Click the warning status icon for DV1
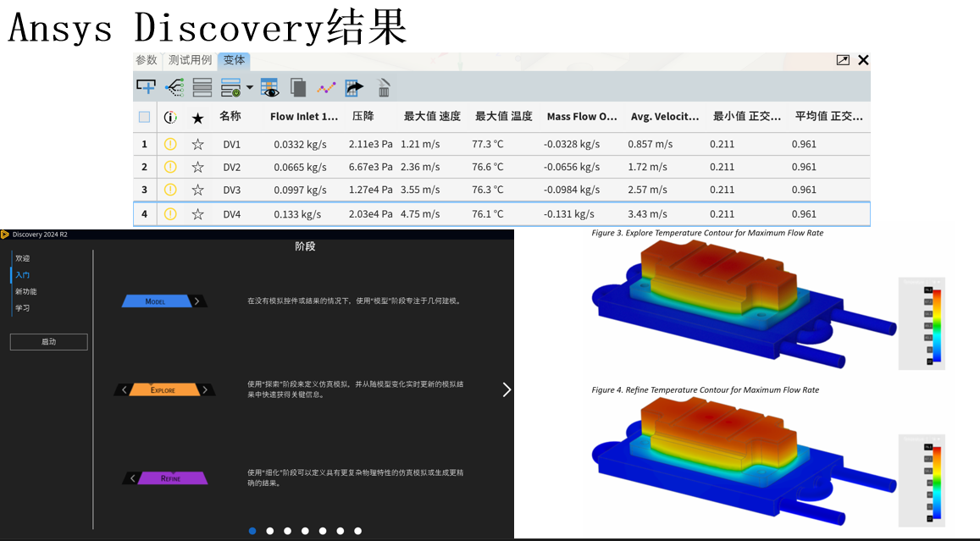Viewport: 980px width, 541px height. [x=170, y=144]
